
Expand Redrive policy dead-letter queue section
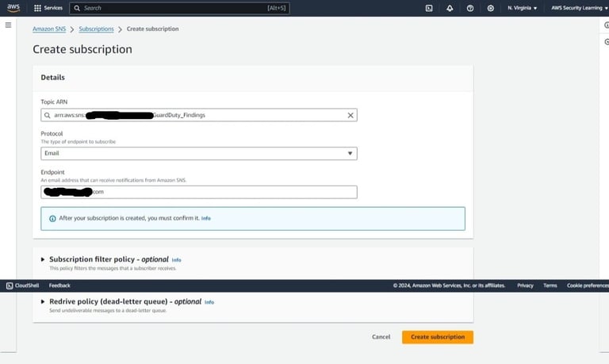[43, 301]
